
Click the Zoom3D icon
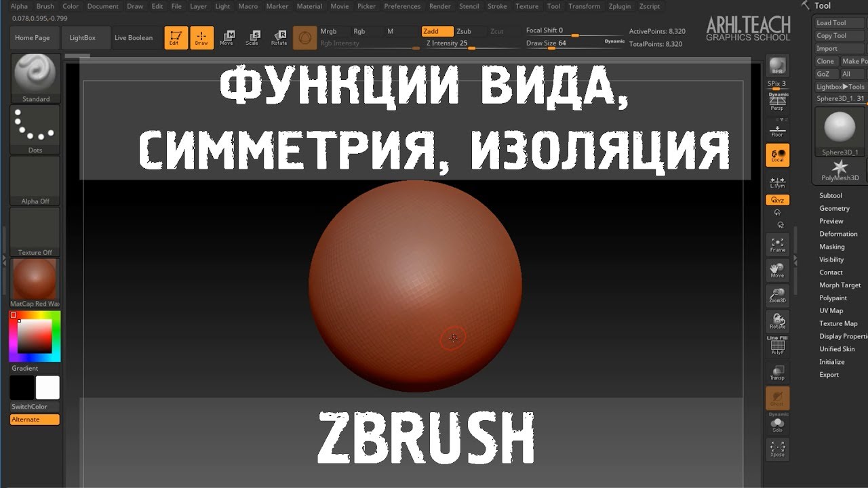tap(777, 296)
